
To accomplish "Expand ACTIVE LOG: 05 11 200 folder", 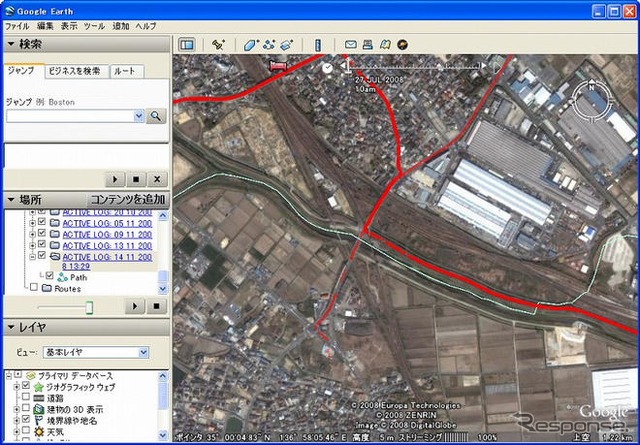I will tap(33, 223).
